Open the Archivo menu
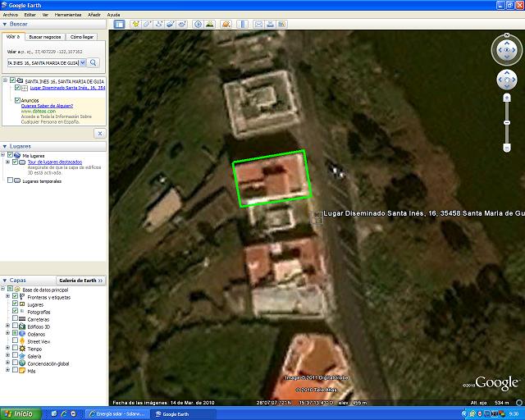The height and width of the screenshot is (420, 525). 11,15
